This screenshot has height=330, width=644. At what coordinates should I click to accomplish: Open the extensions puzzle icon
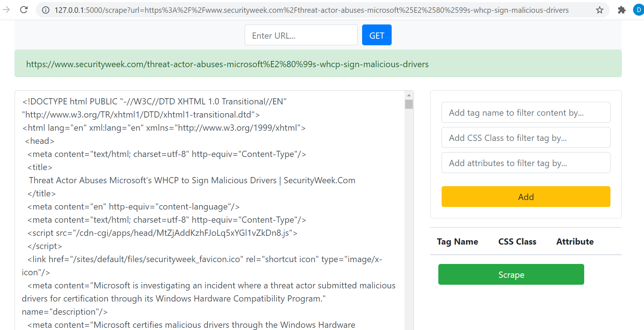pos(622,10)
